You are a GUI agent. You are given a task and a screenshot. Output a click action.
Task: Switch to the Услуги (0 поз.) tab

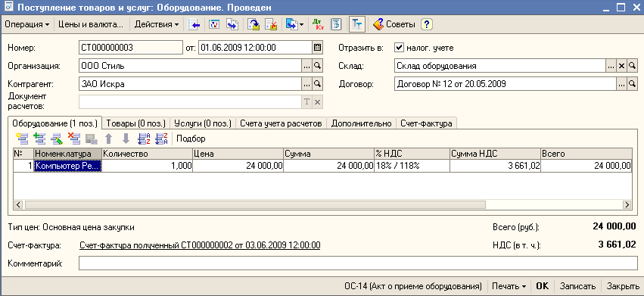click(203, 123)
